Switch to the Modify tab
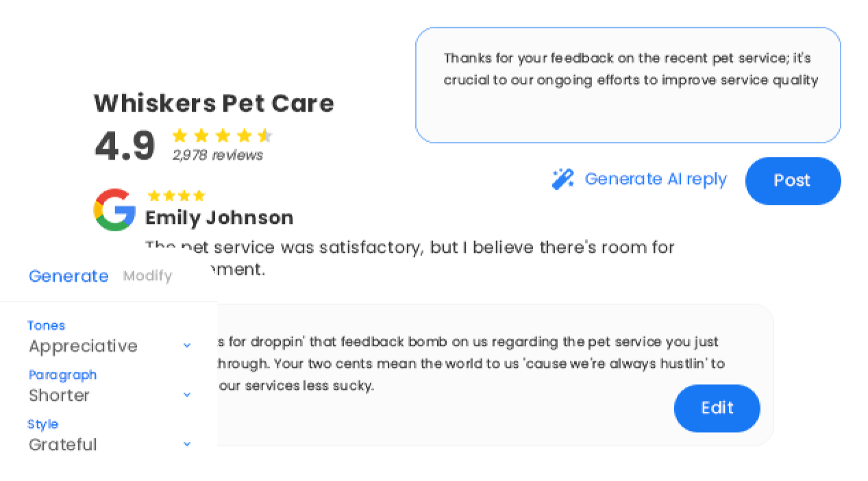 click(147, 276)
